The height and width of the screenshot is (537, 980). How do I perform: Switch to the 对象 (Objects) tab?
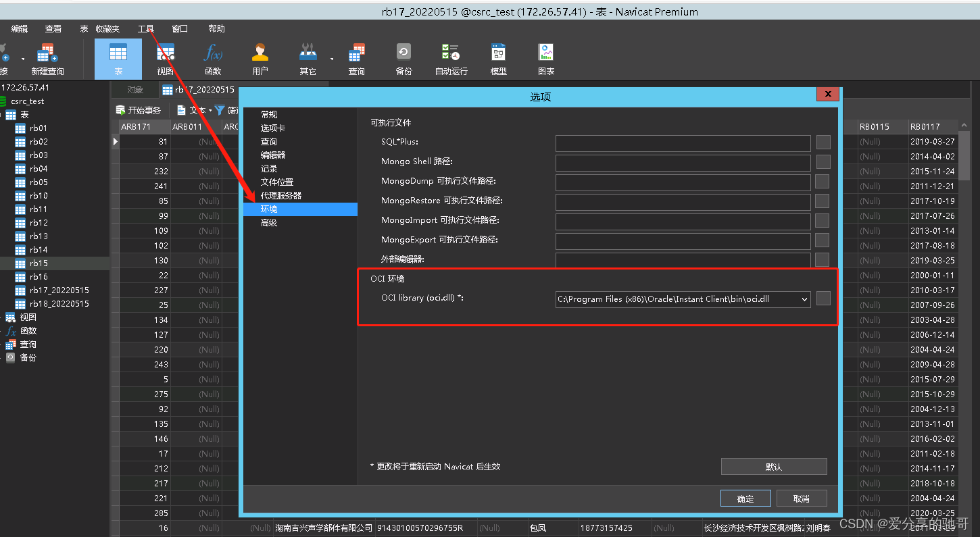tap(135, 90)
